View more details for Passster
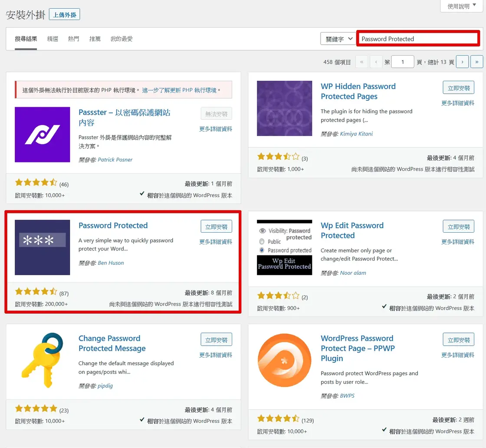Image resolution: width=486 pixels, height=448 pixels. pyautogui.click(x=216, y=129)
